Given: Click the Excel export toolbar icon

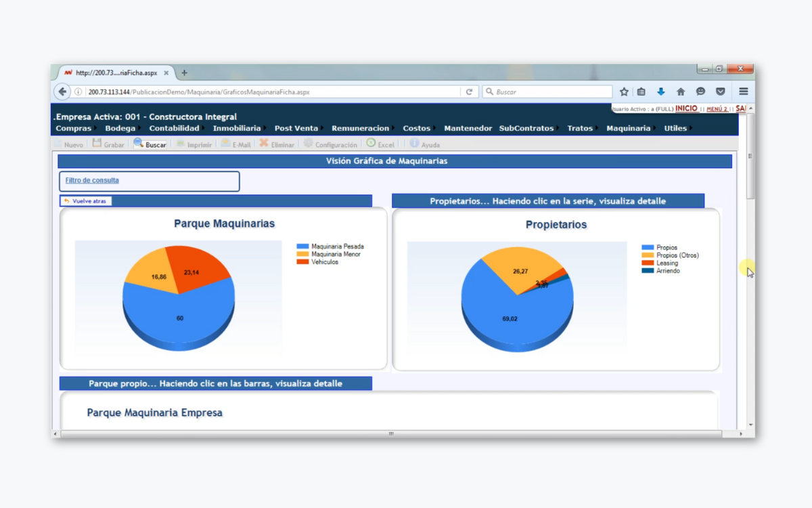Looking at the screenshot, I should coord(371,144).
